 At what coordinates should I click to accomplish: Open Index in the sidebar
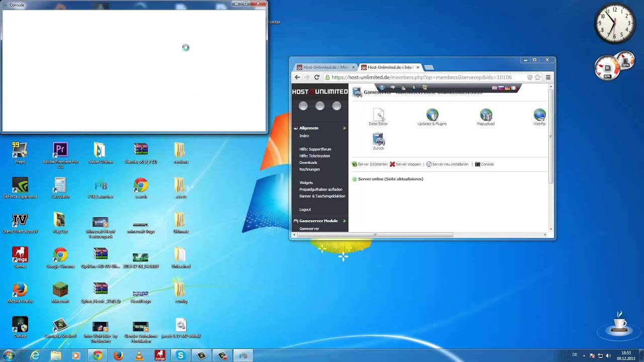tap(304, 136)
